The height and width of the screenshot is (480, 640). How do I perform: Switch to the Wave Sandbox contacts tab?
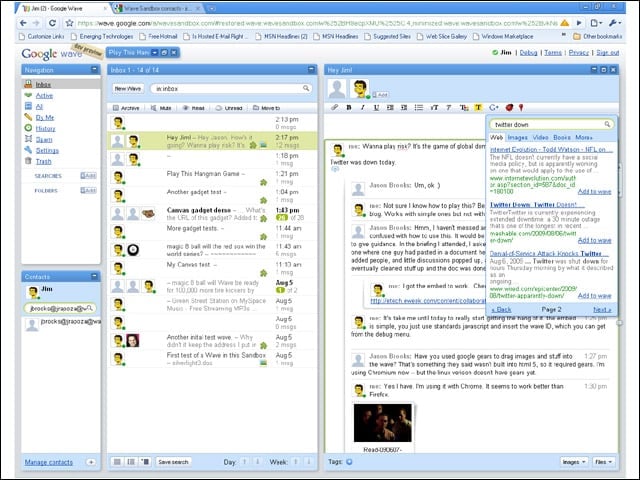[x=158, y=8]
